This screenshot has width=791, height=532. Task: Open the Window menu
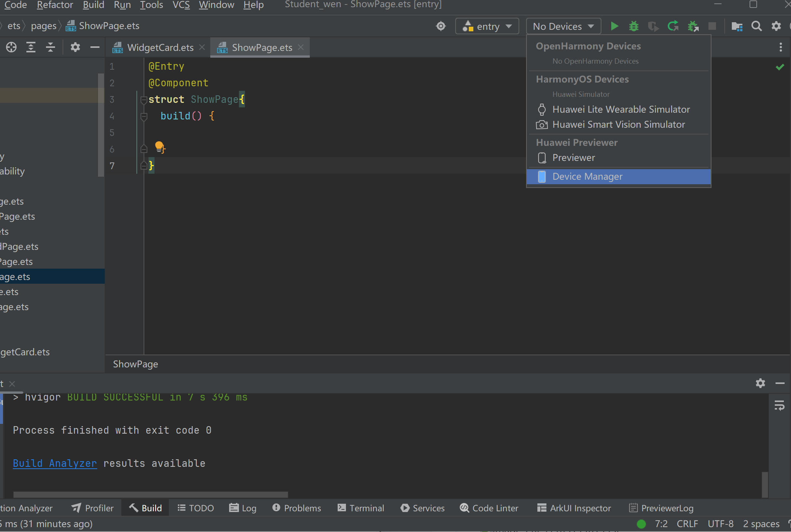[x=217, y=5]
